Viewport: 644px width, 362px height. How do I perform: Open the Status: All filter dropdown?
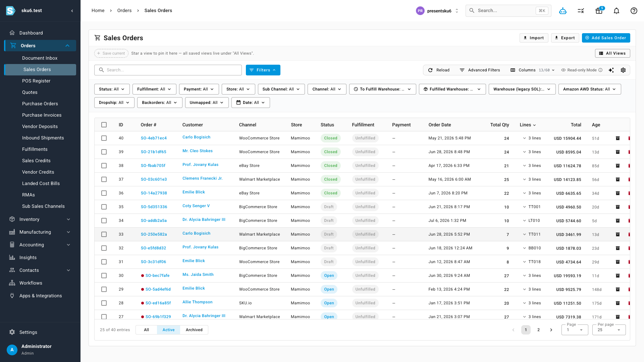click(x=112, y=89)
